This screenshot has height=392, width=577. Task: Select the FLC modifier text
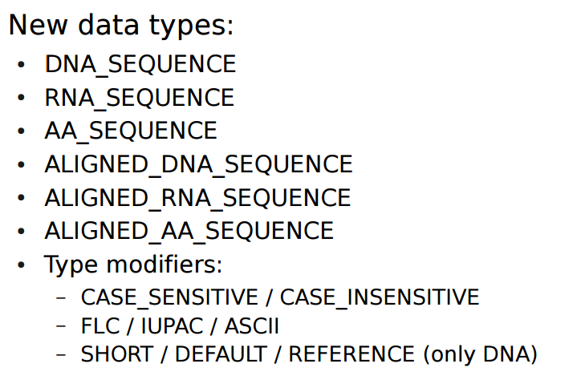click(100, 326)
